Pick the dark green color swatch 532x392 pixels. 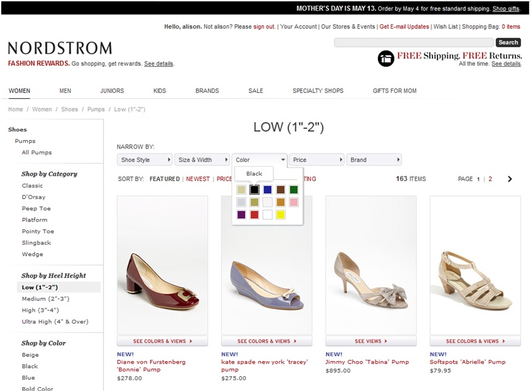(294, 190)
